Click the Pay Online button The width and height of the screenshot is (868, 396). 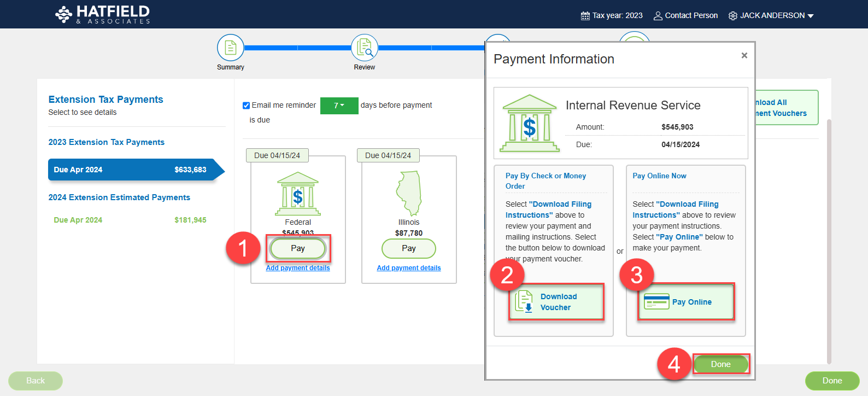686,302
